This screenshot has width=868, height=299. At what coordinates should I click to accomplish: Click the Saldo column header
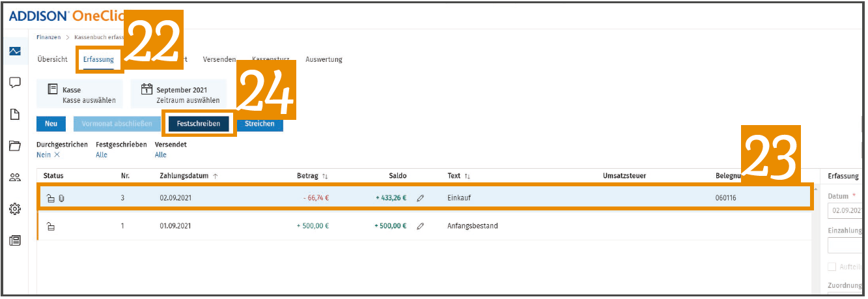(397, 176)
